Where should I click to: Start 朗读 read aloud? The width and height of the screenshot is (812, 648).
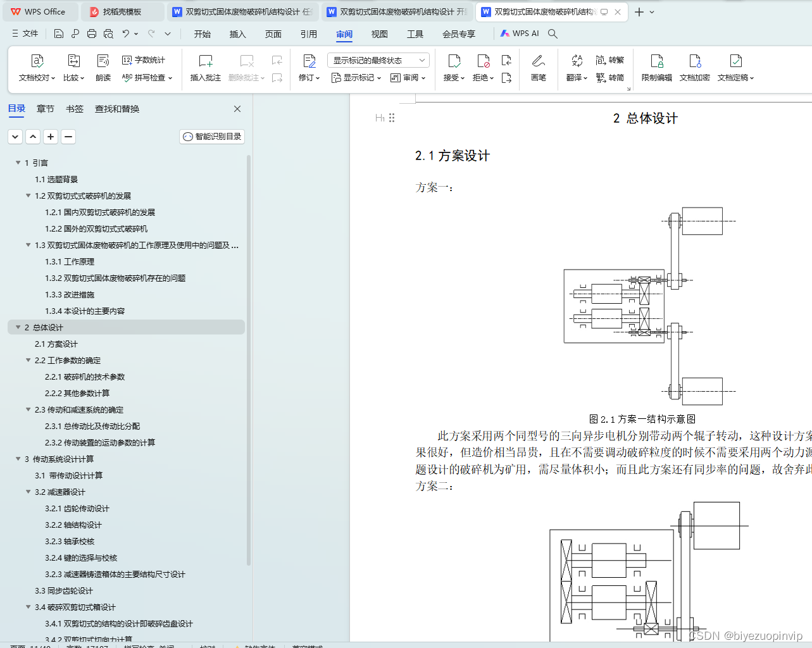pyautogui.click(x=103, y=68)
